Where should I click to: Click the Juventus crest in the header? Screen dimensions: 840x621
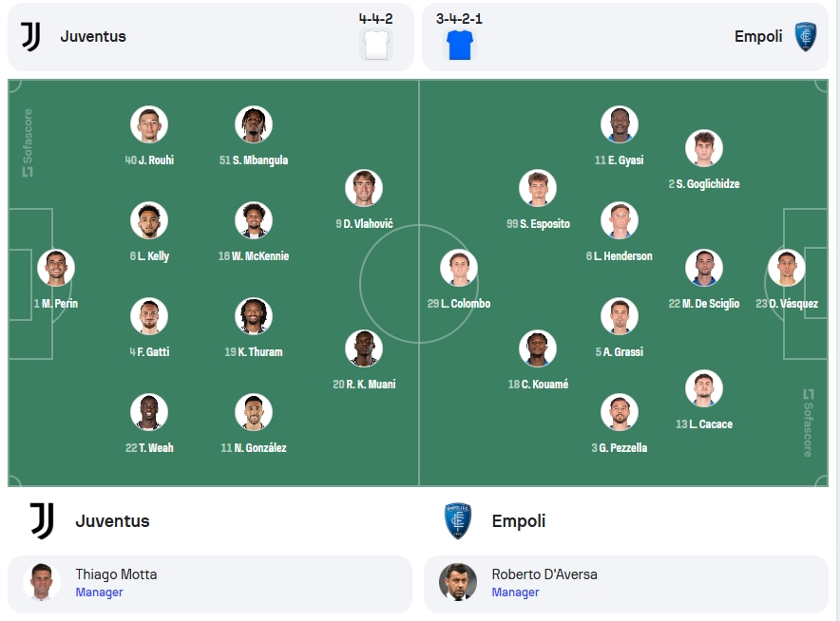[x=30, y=36]
